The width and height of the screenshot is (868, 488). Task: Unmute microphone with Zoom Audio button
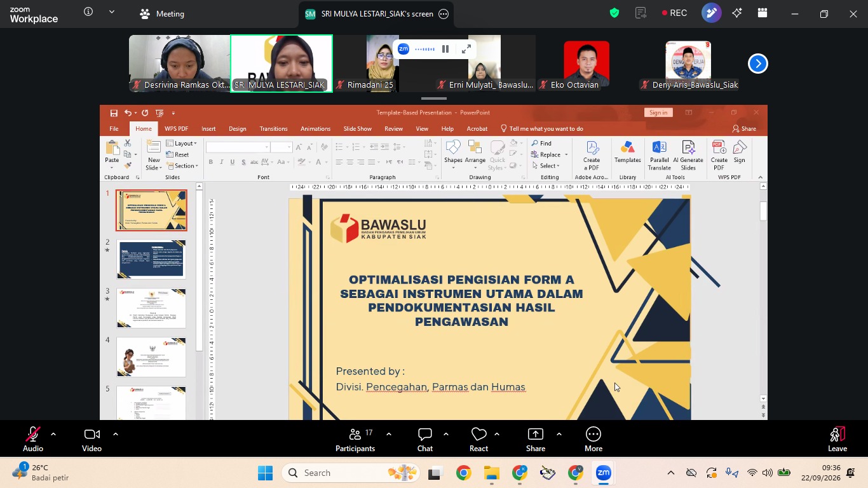pyautogui.click(x=33, y=439)
